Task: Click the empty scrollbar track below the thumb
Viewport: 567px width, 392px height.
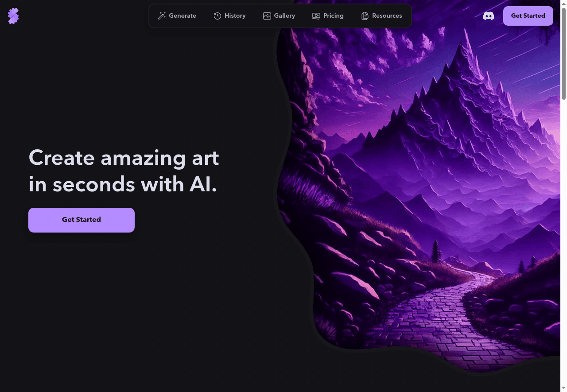Action: pyautogui.click(x=563, y=243)
